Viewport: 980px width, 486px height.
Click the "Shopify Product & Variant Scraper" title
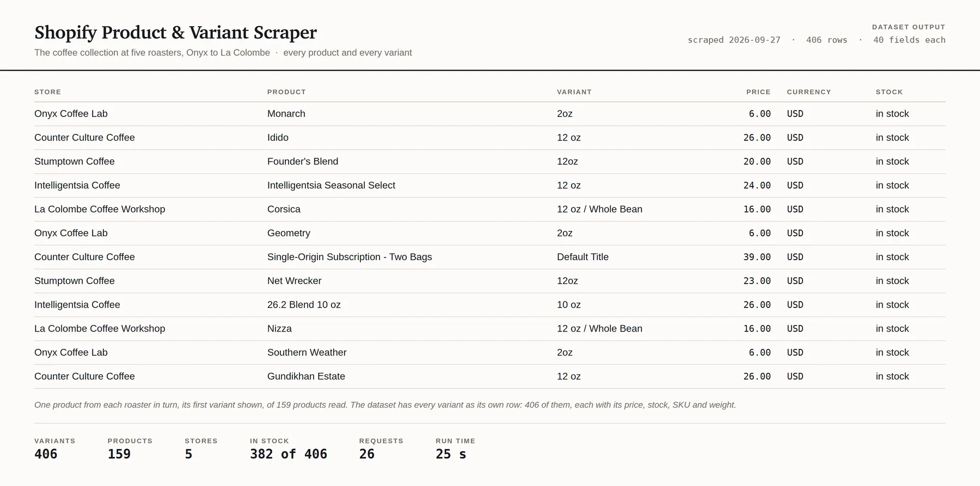coord(175,33)
